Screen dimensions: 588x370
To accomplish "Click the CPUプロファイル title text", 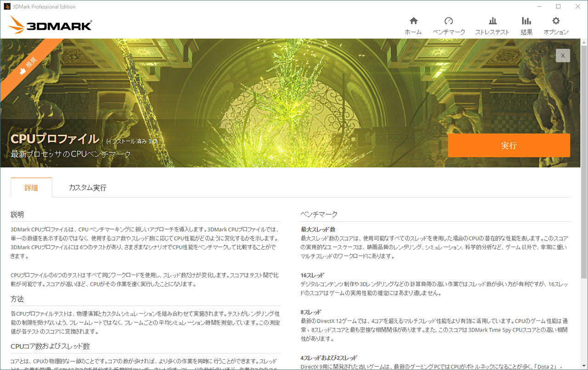I will click(55, 139).
